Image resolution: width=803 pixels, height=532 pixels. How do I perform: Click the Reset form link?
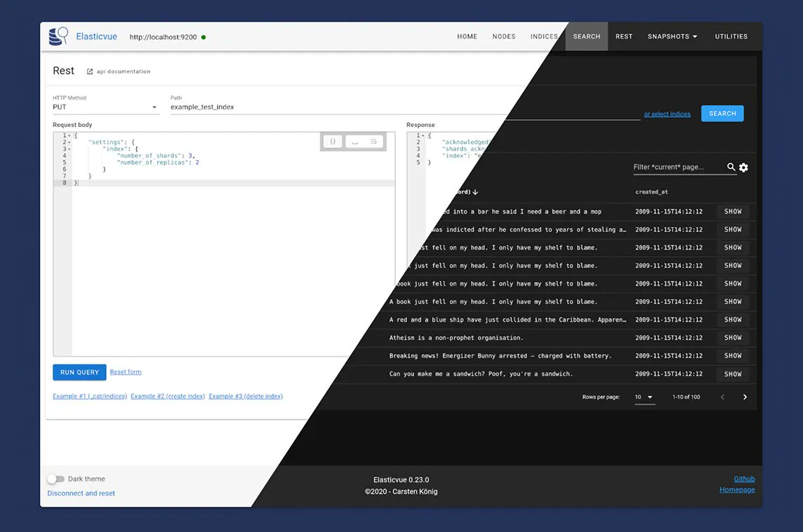126,372
